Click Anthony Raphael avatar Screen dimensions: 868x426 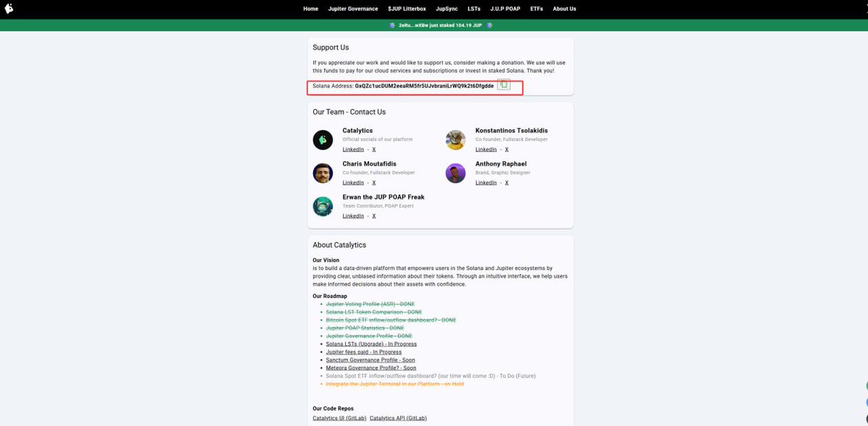[x=456, y=173]
